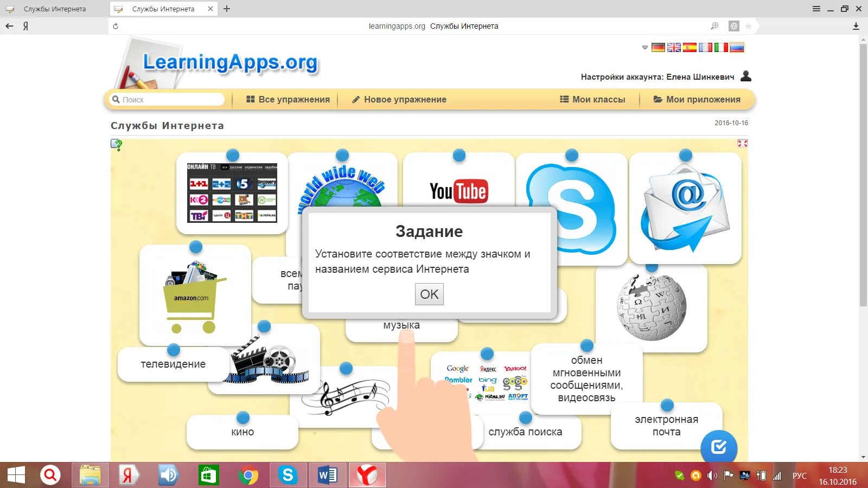Screen dimensions: 868x488
Task: Switch site language to English flag
Action: [x=674, y=48]
